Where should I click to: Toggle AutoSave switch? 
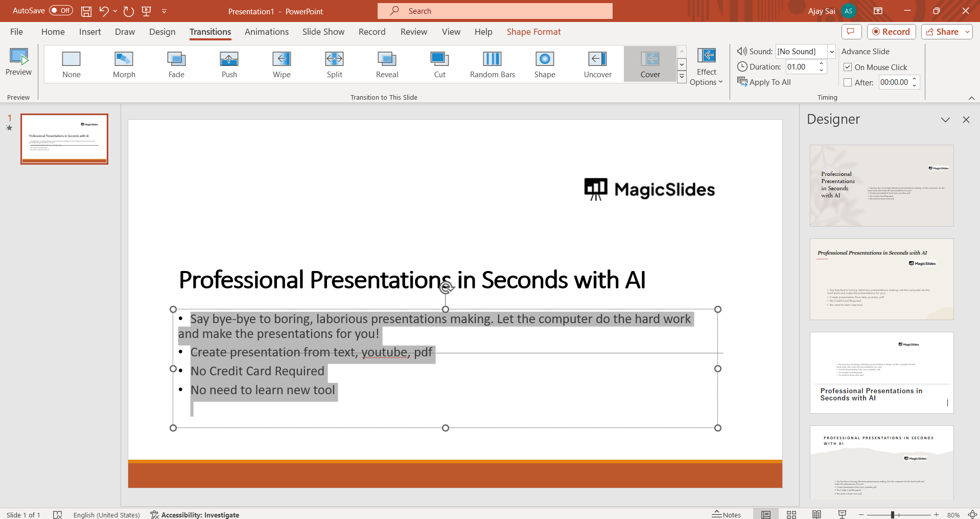[61, 11]
